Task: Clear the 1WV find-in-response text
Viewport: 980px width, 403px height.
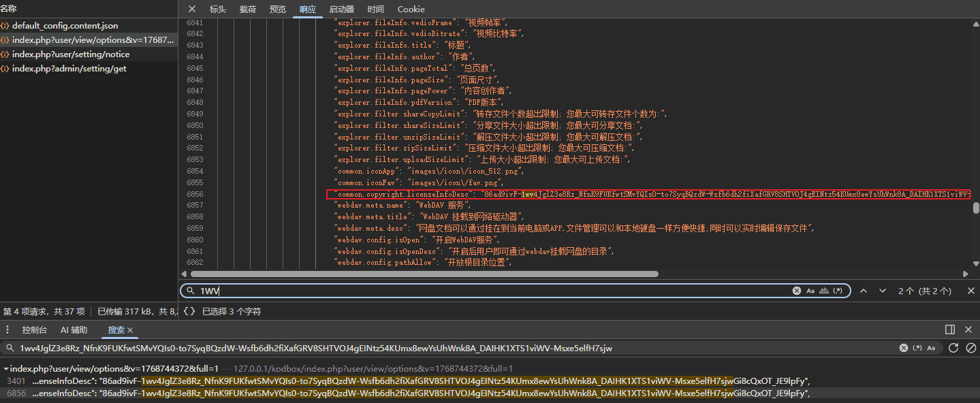Action: pyautogui.click(x=796, y=291)
